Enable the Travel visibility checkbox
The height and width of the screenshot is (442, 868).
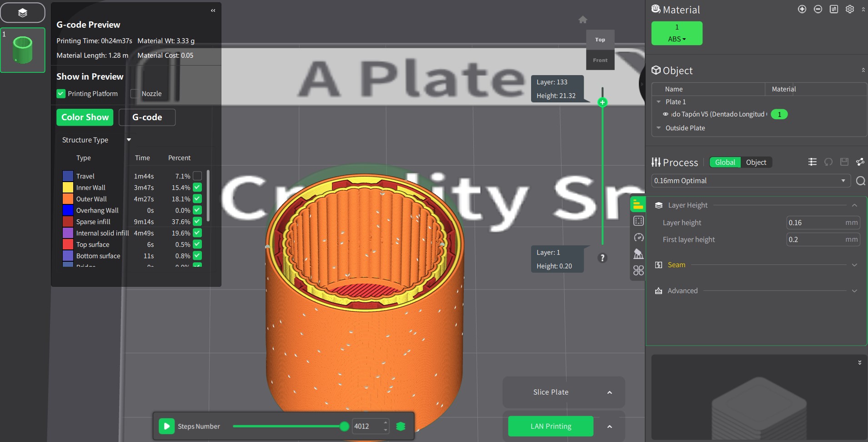(197, 176)
